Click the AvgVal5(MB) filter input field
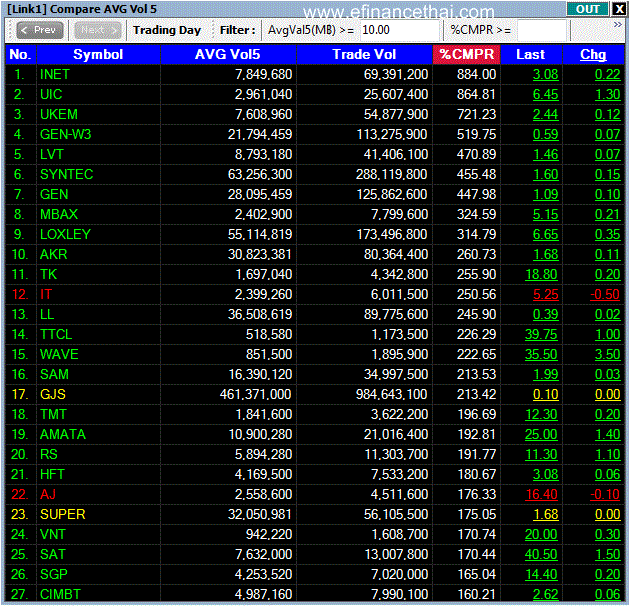This screenshot has height=606, width=630. click(x=399, y=30)
